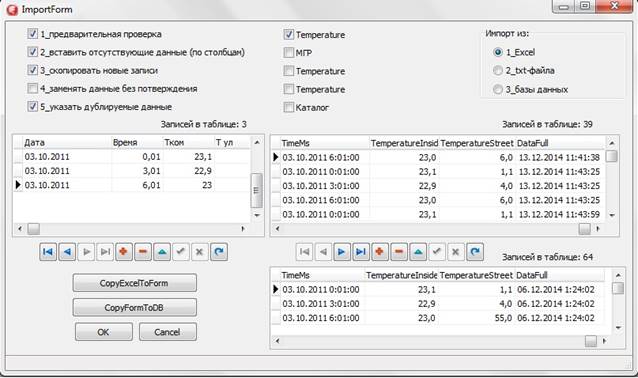
Task: Click scroll-up arrow of the 64-record table
Action: 618,275
